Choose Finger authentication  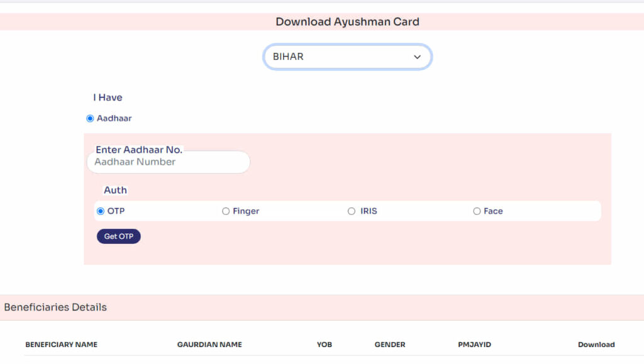point(226,211)
